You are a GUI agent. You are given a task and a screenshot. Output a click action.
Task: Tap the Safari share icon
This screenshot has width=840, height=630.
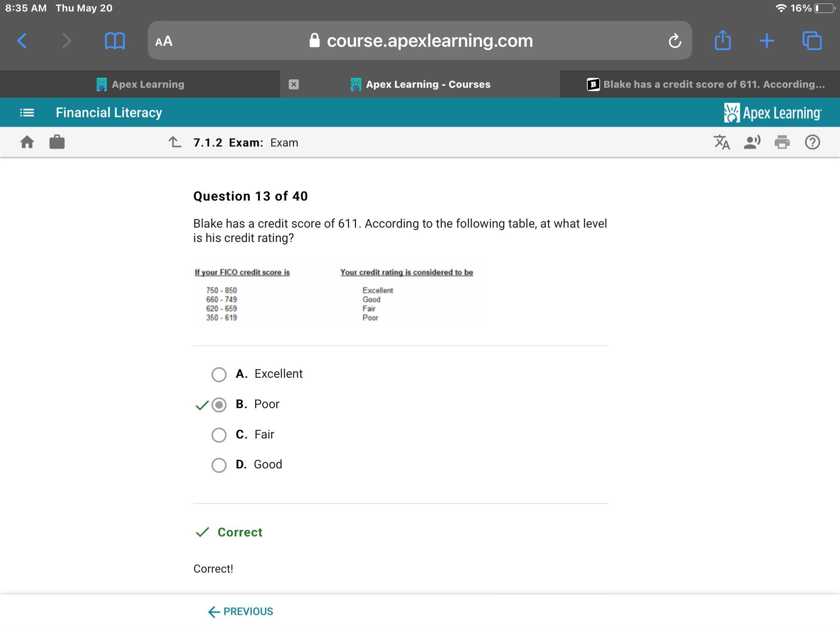(x=722, y=41)
